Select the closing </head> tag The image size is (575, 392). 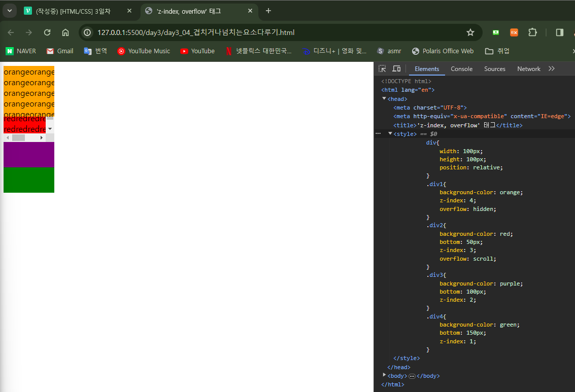point(398,368)
